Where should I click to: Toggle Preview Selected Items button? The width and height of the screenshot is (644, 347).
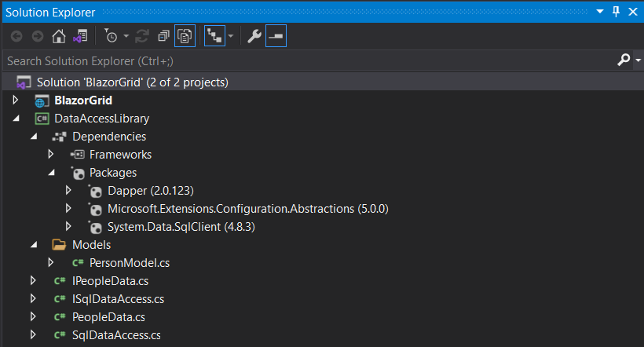(276, 36)
